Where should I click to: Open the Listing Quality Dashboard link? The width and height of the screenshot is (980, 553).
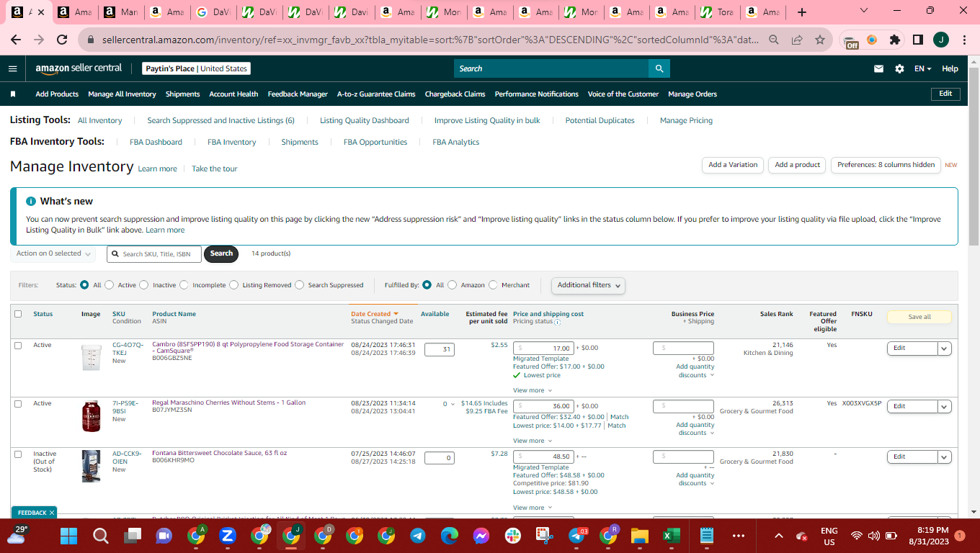365,121
